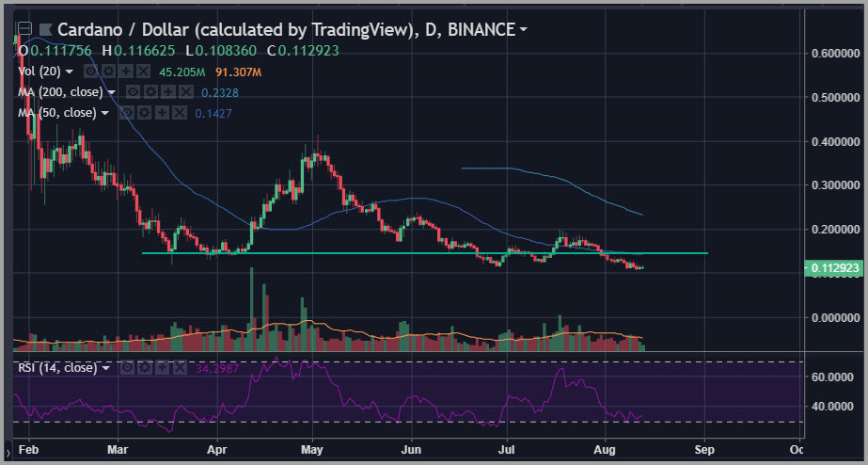The image size is (868, 465).
Task: Click the 0.200000 price scale label
Action: (x=835, y=229)
